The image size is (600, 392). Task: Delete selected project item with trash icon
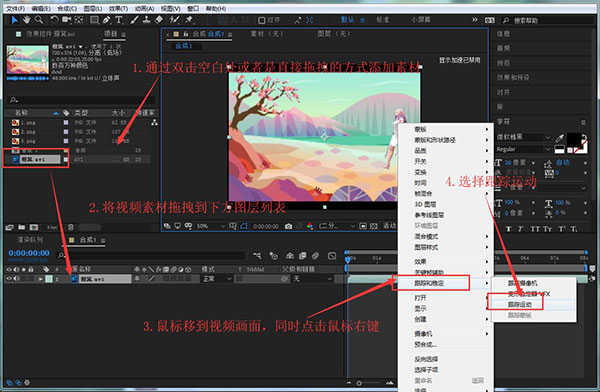71,227
